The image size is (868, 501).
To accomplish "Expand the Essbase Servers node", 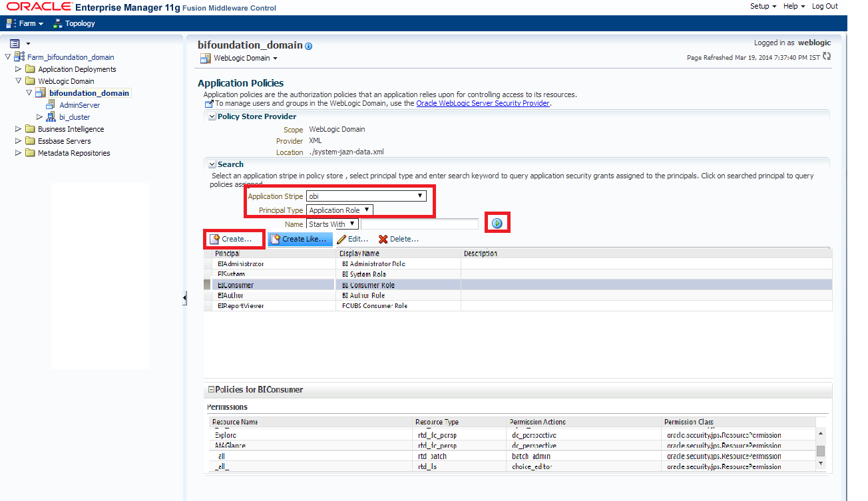I will 19,141.
